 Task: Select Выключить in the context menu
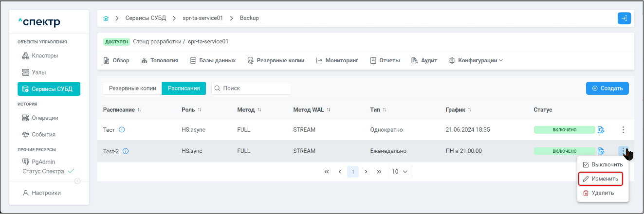point(603,165)
